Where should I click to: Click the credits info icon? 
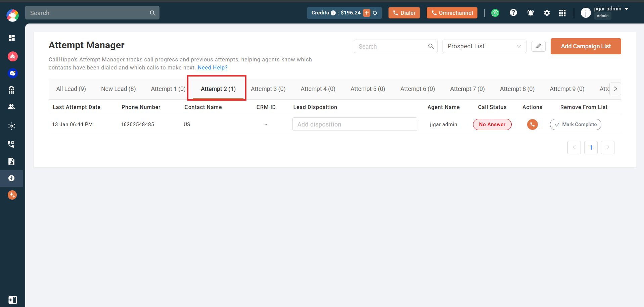[333, 13]
